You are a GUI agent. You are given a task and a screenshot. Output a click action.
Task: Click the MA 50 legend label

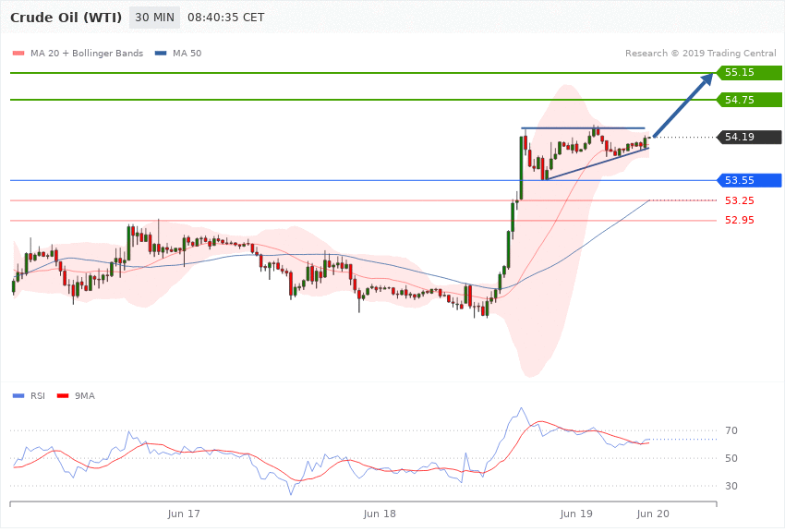click(x=187, y=54)
